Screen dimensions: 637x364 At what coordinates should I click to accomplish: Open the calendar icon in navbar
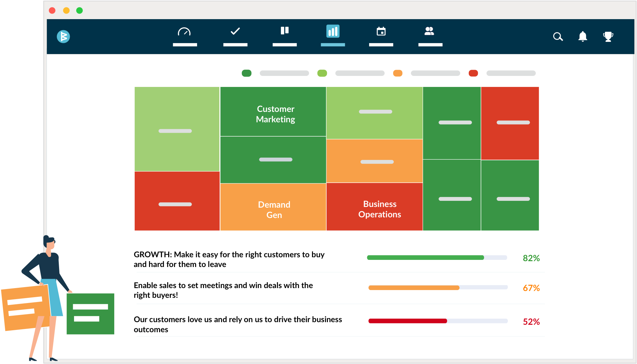coord(381,31)
